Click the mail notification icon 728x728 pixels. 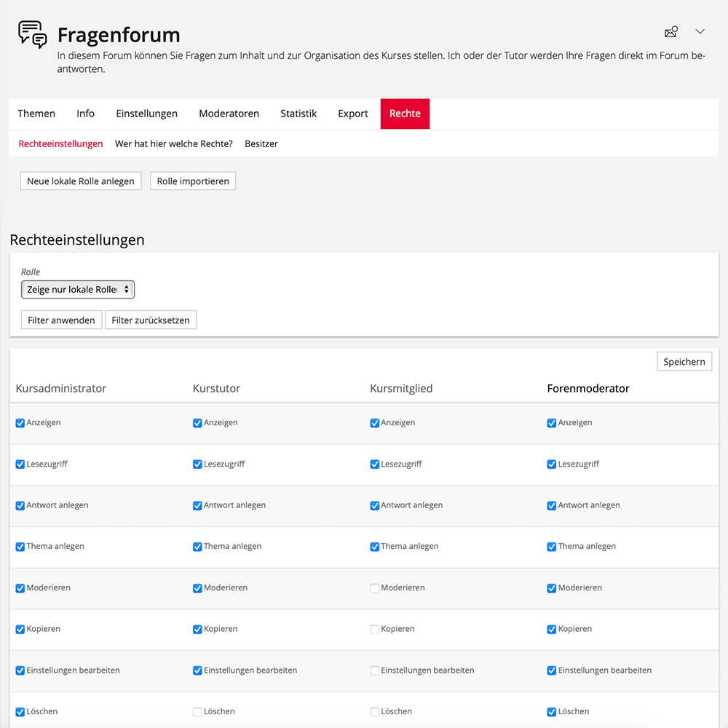click(671, 32)
